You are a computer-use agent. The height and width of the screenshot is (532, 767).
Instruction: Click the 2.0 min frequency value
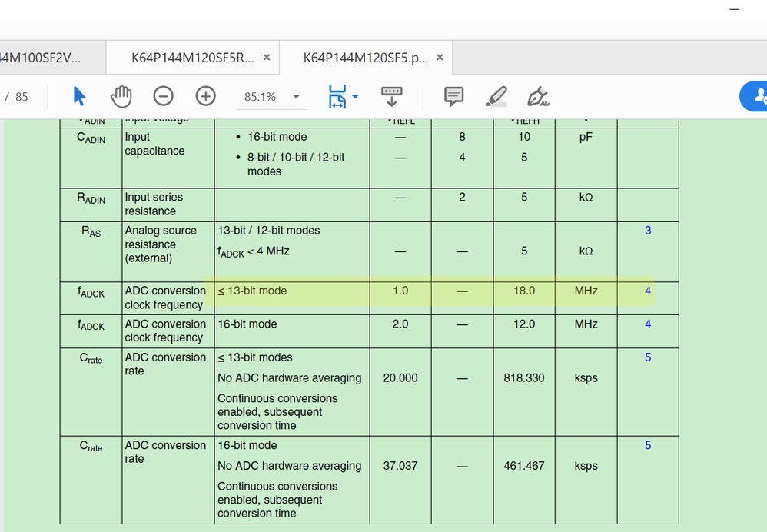click(400, 324)
